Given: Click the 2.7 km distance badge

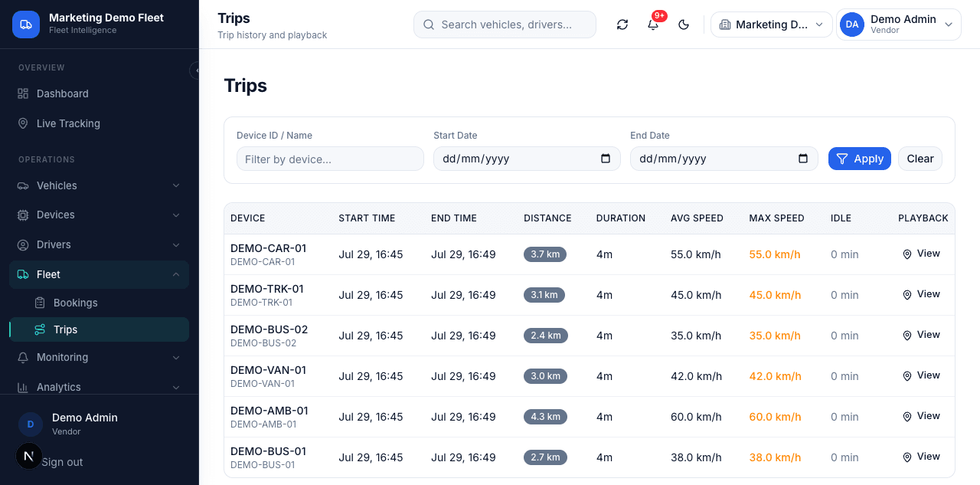Looking at the screenshot, I should 544,457.
